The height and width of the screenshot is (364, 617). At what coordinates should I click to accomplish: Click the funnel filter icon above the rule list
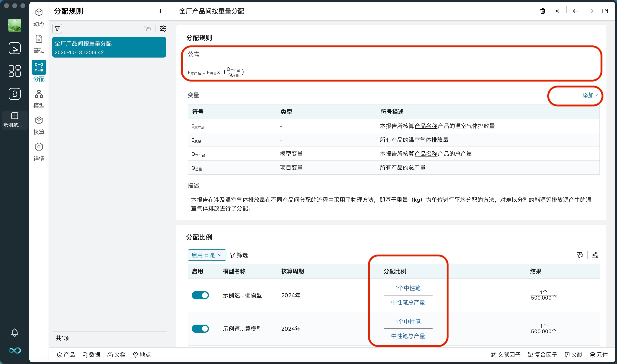tap(57, 28)
